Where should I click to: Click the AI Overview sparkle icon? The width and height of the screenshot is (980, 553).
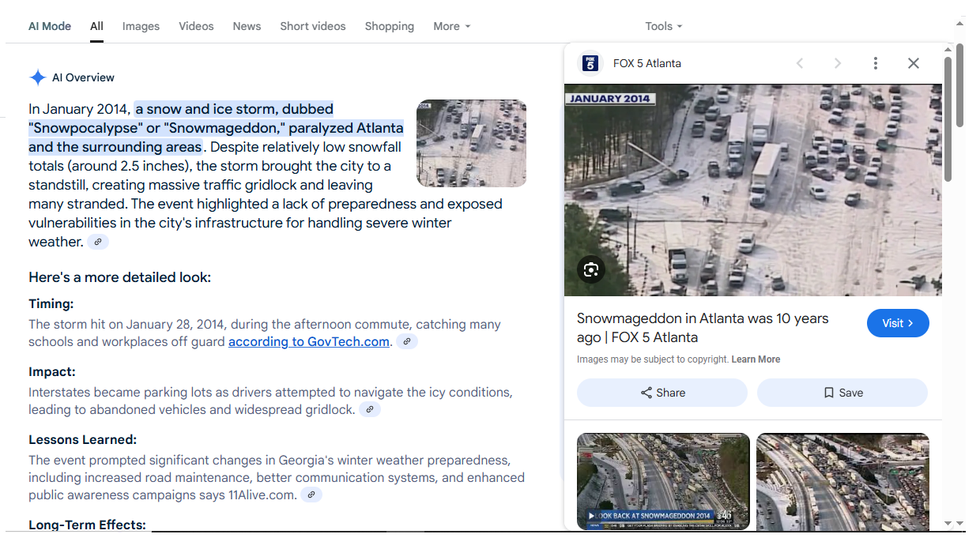click(37, 77)
